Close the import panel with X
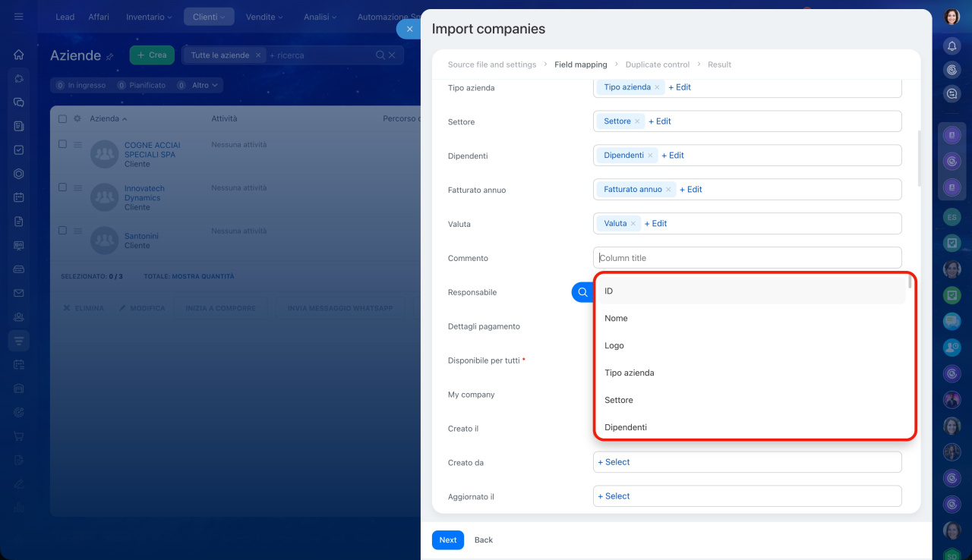972x560 pixels. point(409,29)
